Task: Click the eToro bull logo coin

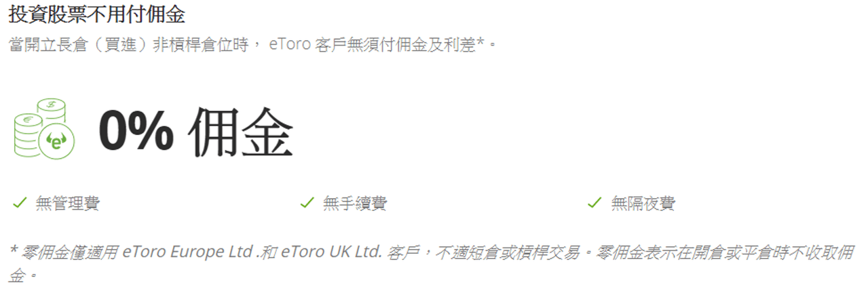Action: pos(57,141)
